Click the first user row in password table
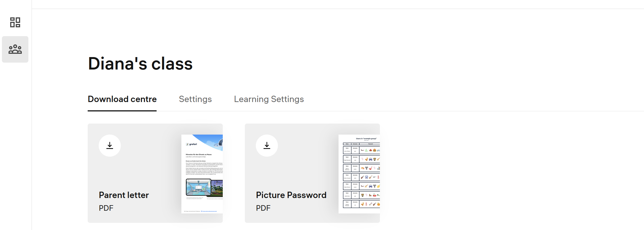 coord(361,150)
